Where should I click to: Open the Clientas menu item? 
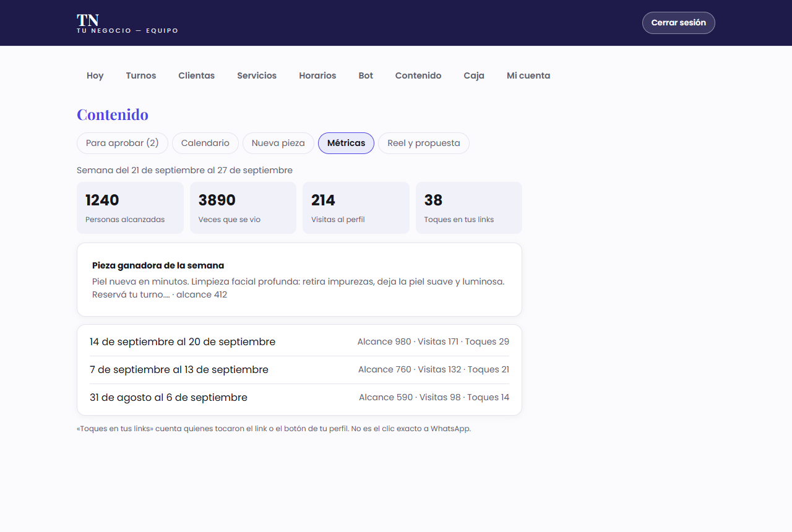tap(197, 75)
